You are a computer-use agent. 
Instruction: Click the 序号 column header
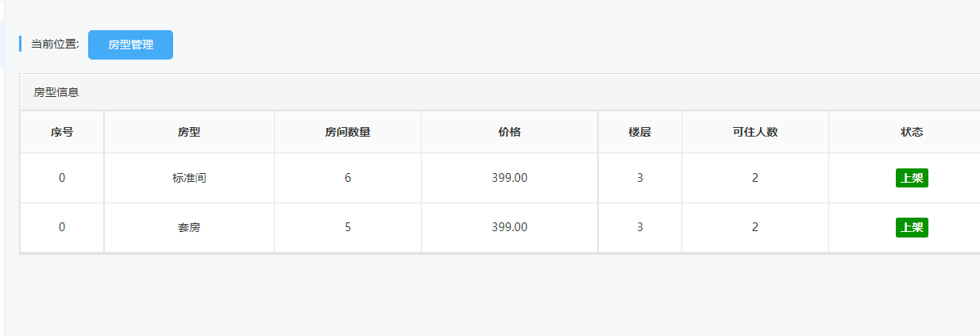(x=62, y=132)
